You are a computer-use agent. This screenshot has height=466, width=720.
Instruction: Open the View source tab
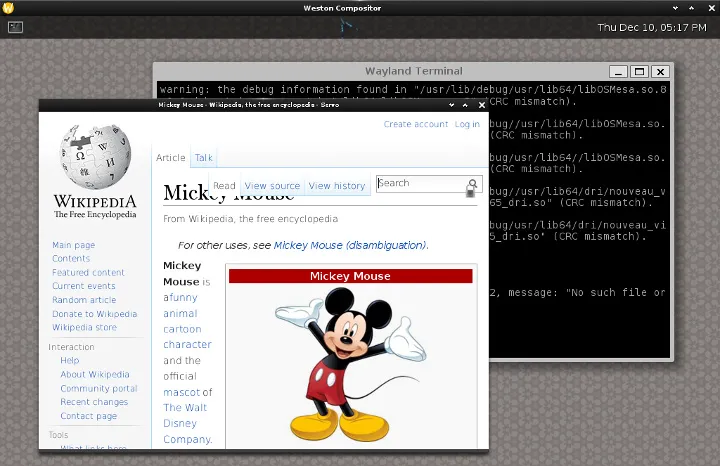272,185
